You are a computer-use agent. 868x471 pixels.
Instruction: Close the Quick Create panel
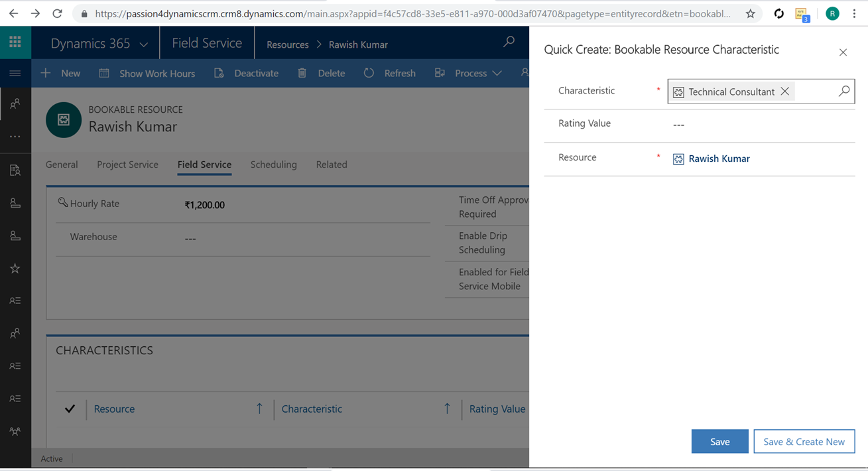pyautogui.click(x=843, y=52)
